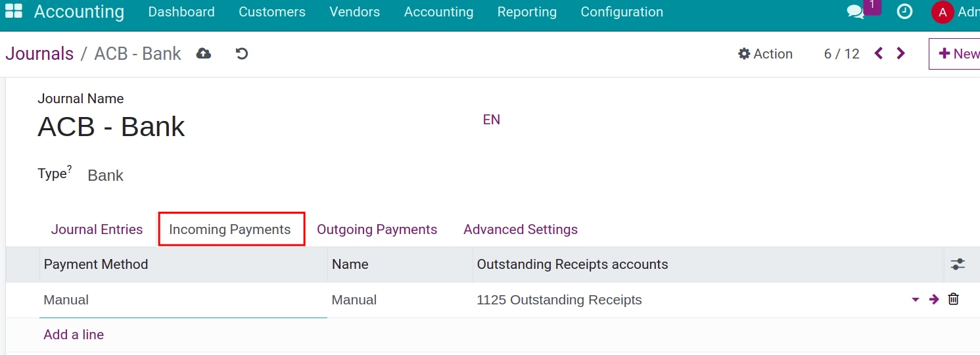Open the Reporting menu
Image resolution: width=980 pixels, height=355 pixels.
(527, 12)
